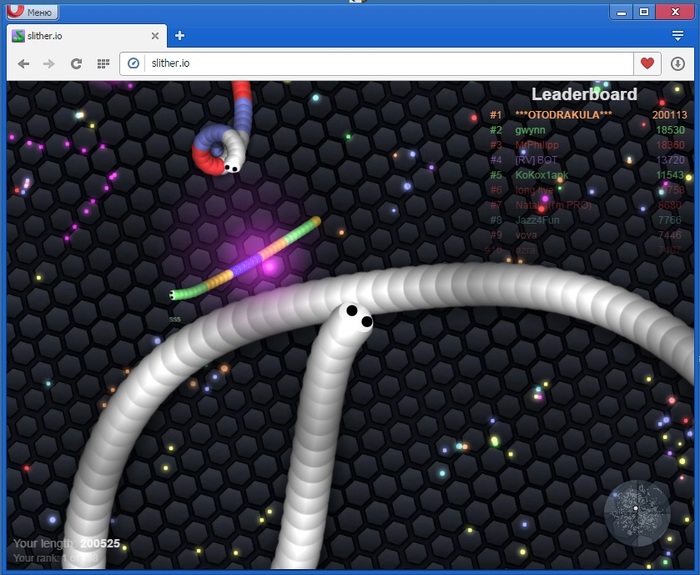Click the head of the giant white snake
Viewport: 700px width, 575px height.
pos(354,320)
